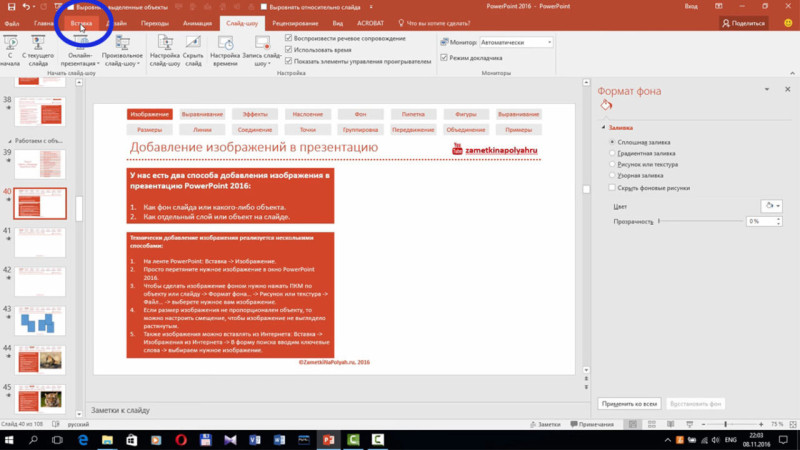Select gradient fill (Градиентная заливка) option

[x=612, y=153]
